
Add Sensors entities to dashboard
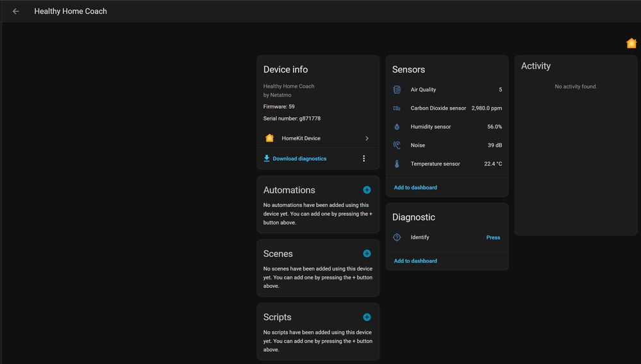415,188
